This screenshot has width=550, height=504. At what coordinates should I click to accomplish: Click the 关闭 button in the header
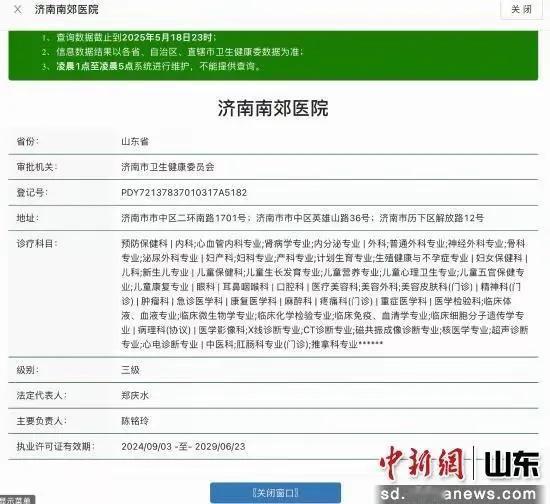(521, 9)
